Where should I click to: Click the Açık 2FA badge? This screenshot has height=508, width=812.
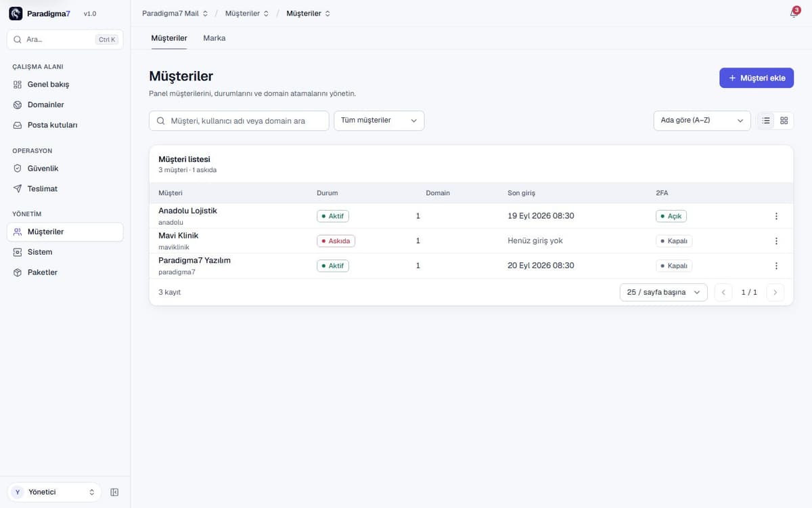coord(671,216)
